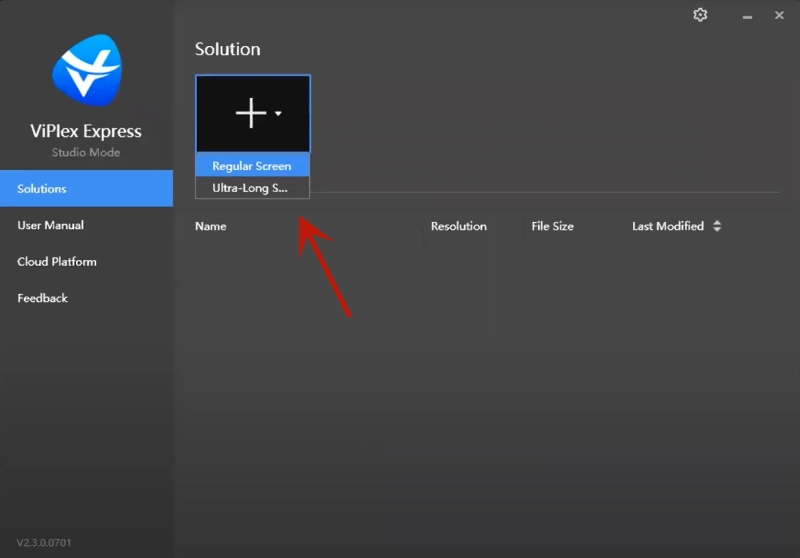
Task: Open the settings gear icon
Action: pyautogui.click(x=700, y=15)
